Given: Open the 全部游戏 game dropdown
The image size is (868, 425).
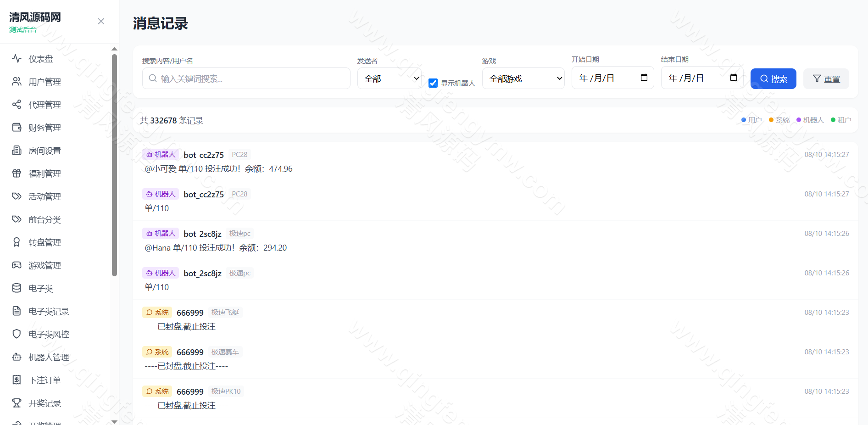Looking at the screenshot, I should point(523,78).
